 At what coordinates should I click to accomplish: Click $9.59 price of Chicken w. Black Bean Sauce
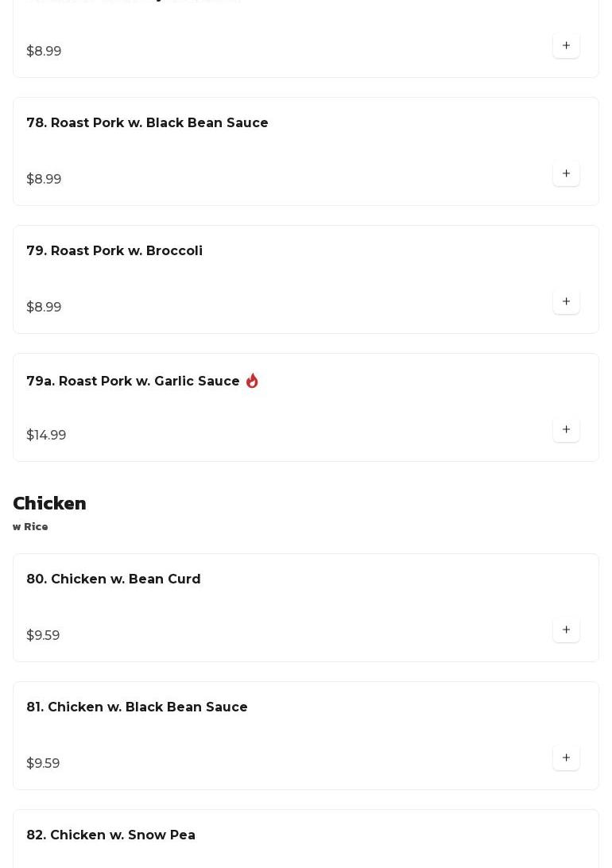tap(43, 763)
